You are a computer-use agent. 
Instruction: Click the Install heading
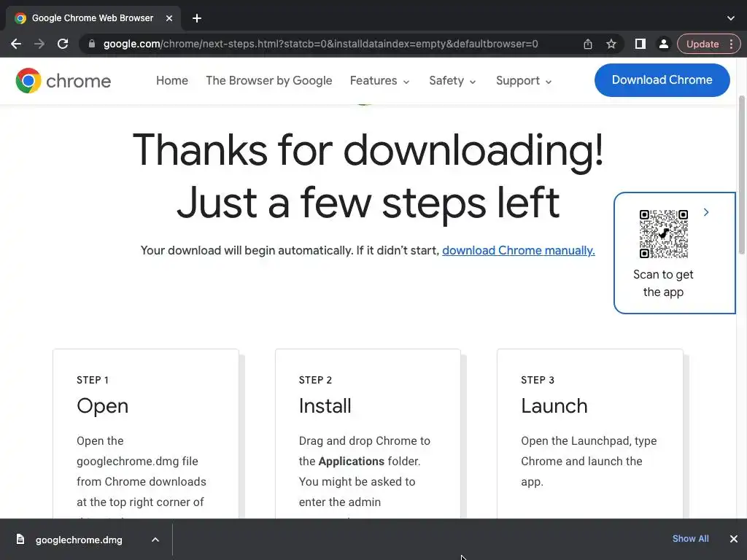click(325, 406)
